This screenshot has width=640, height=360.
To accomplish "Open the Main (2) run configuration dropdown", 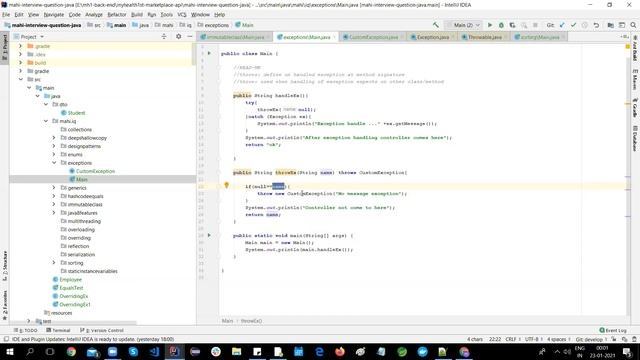I will [x=463, y=25].
